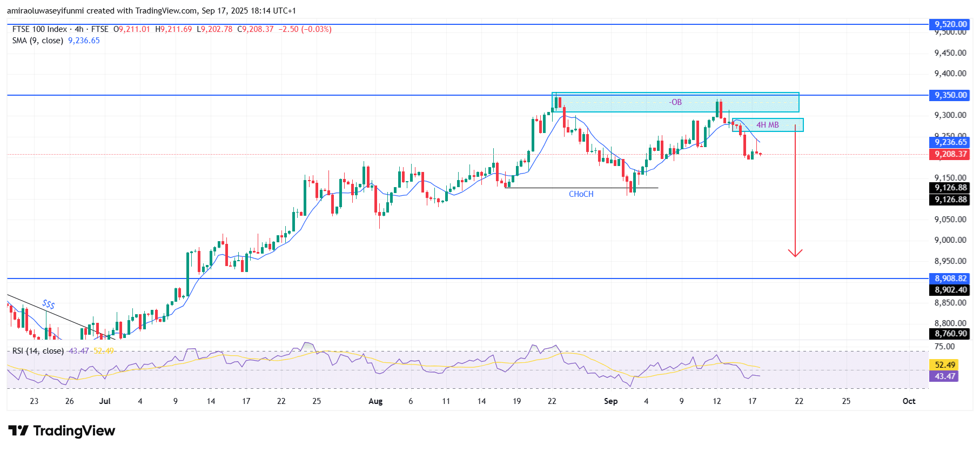
Task: Click the yellow 52.49 RSI value tag
Action: tap(944, 365)
